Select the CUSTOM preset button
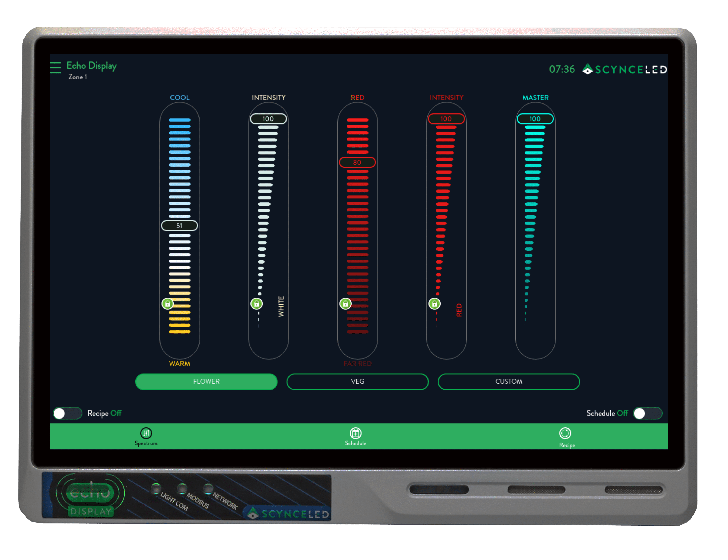The width and height of the screenshot is (728, 560). click(x=509, y=381)
